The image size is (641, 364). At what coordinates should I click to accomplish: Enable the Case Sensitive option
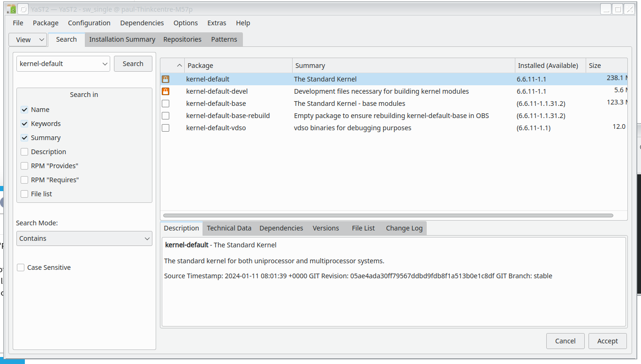[x=20, y=267]
